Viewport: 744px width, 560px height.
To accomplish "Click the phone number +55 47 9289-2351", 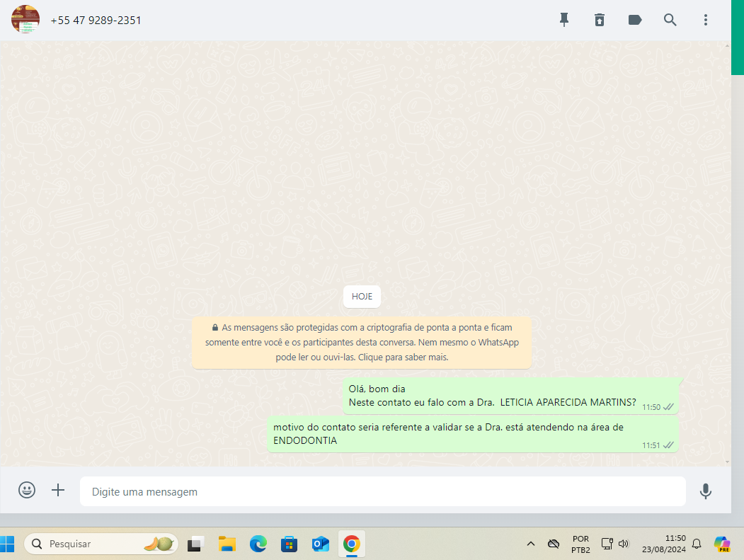I will (96, 21).
